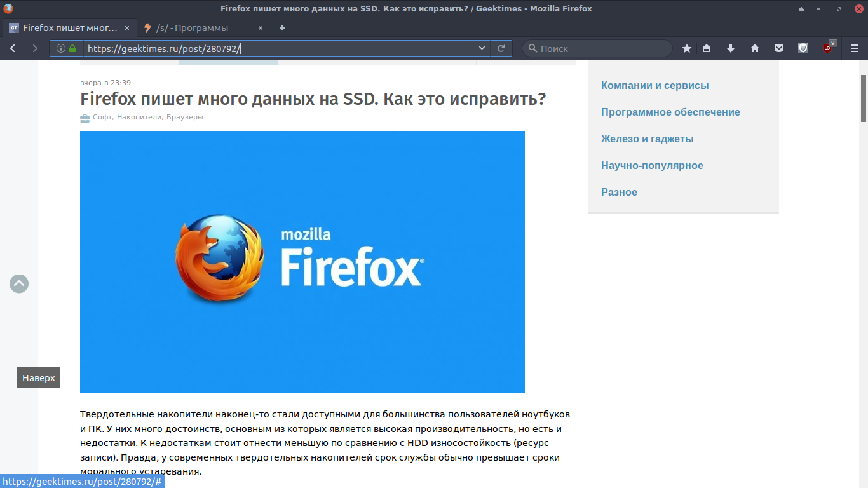Open the downloads arrow panel

tap(731, 48)
